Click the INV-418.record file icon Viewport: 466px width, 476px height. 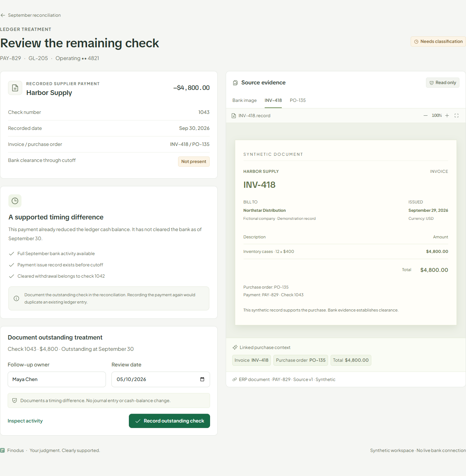click(x=234, y=116)
